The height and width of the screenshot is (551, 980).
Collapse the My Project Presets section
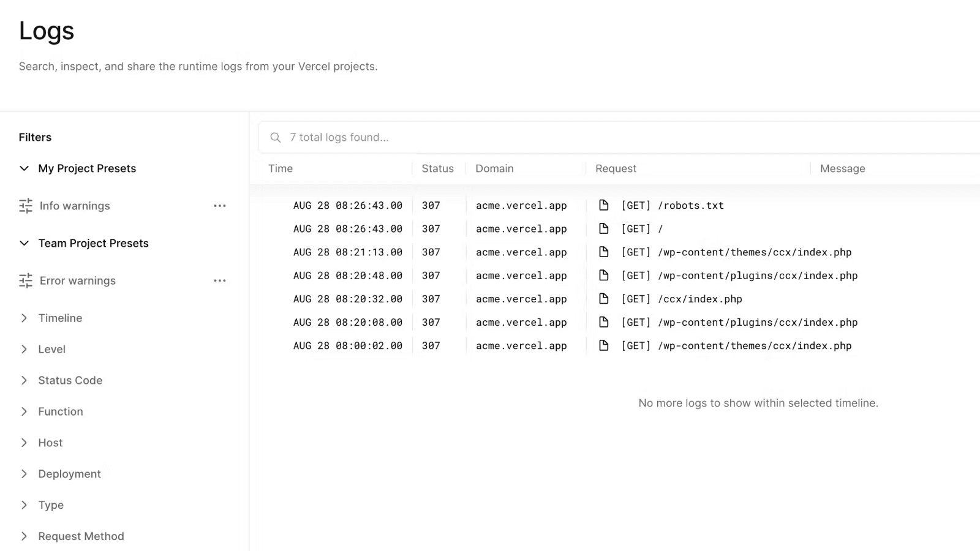[24, 168]
